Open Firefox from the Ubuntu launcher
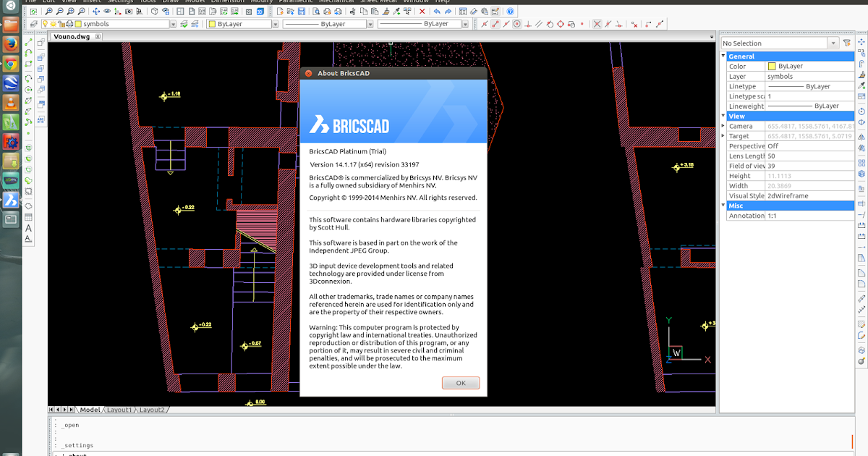The image size is (868, 456). point(10,44)
